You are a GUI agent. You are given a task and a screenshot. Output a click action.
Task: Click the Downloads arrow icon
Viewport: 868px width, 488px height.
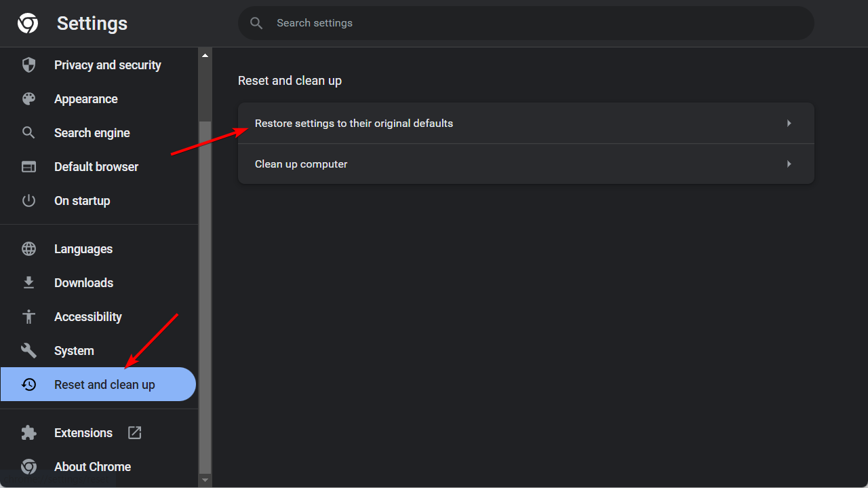pyautogui.click(x=28, y=283)
